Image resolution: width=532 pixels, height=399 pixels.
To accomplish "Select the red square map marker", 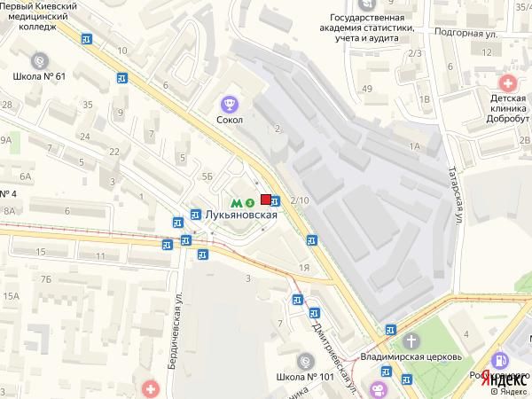I will point(266,199).
